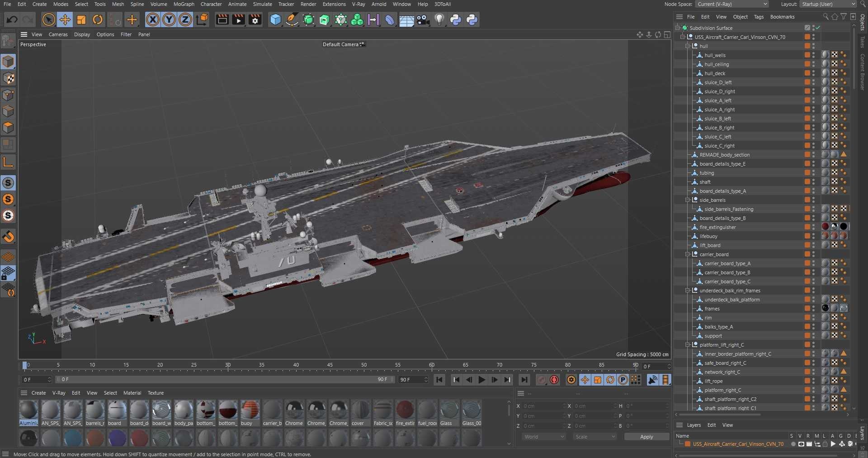
Task: Search objects with the magnifier icon
Action: point(826,17)
